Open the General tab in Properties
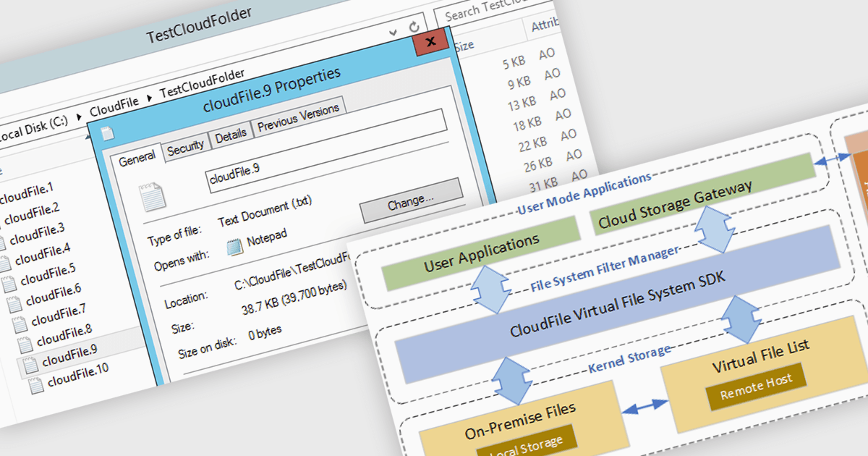This screenshot has width=868, height=456. tap(137, 159)
